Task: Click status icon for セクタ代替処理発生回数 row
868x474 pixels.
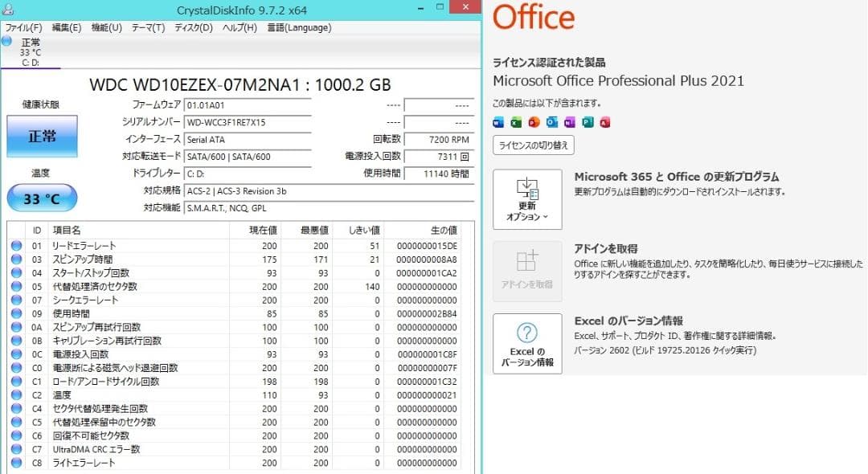Action: 17,408
